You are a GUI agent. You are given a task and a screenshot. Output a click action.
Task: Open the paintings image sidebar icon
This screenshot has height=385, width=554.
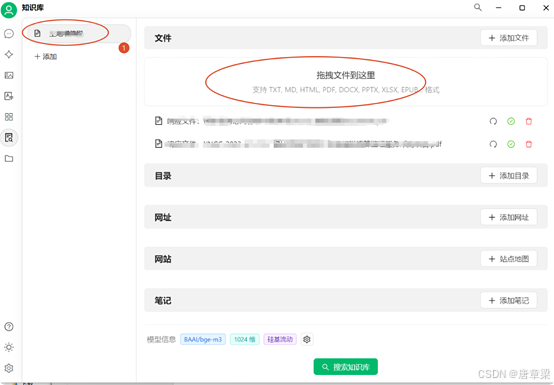click(9, 75)
